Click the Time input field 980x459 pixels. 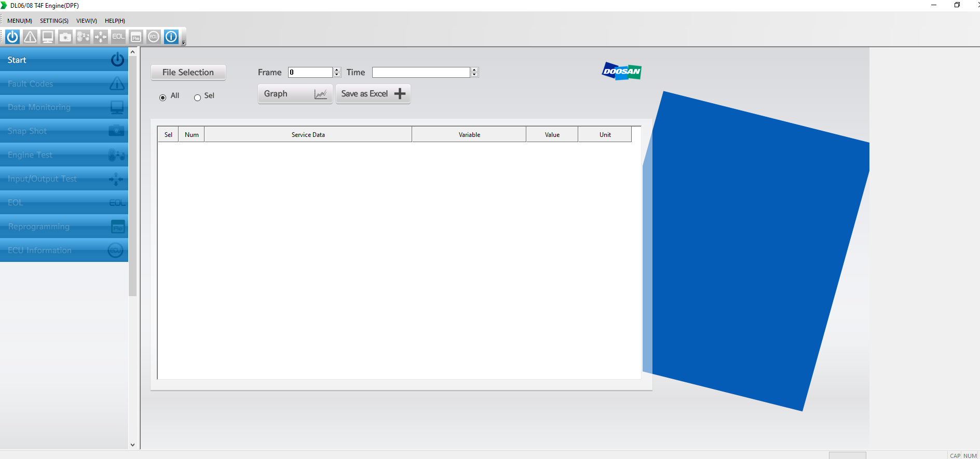point(421,72)
